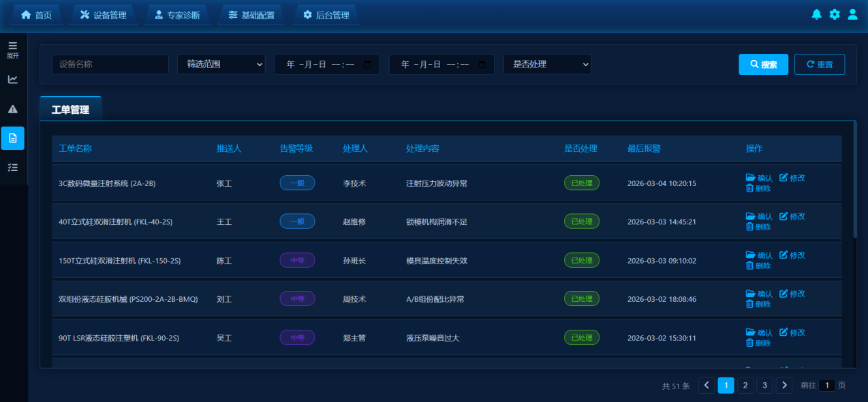Switch to the 专家诊断 menu
The height and width of the screenshot is (402, 868).
[x=177, y=15]
